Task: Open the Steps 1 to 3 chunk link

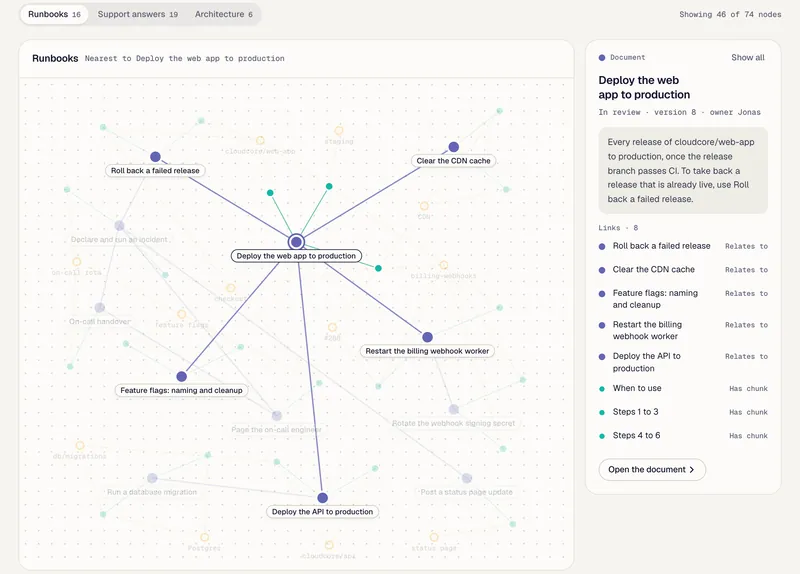Action: tap(683, 412)
